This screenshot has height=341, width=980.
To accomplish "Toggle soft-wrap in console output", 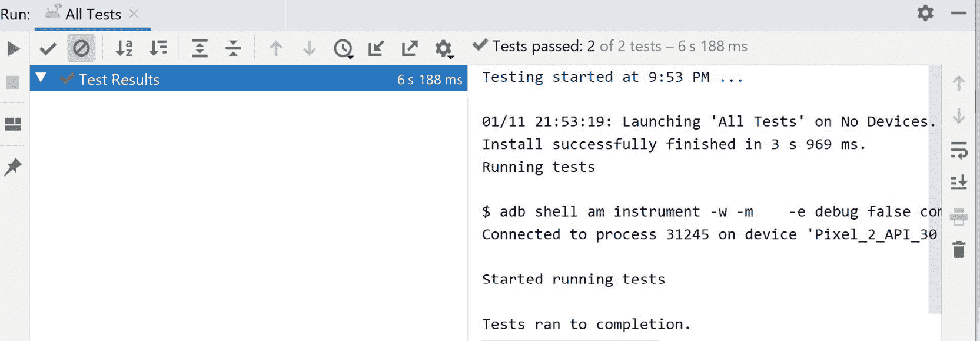I will coord(959,150).
